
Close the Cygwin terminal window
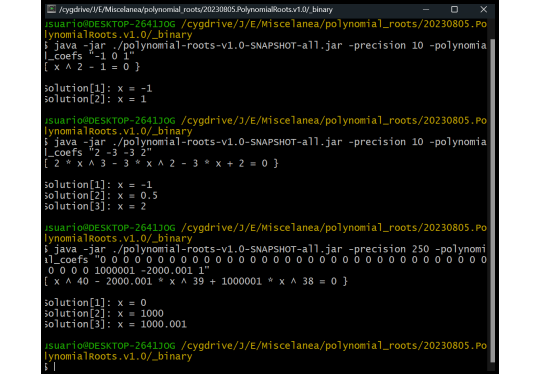(x=484, y=10)
